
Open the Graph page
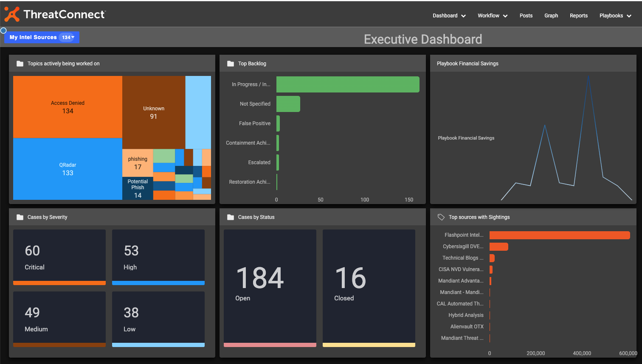(x=551, y=16)
